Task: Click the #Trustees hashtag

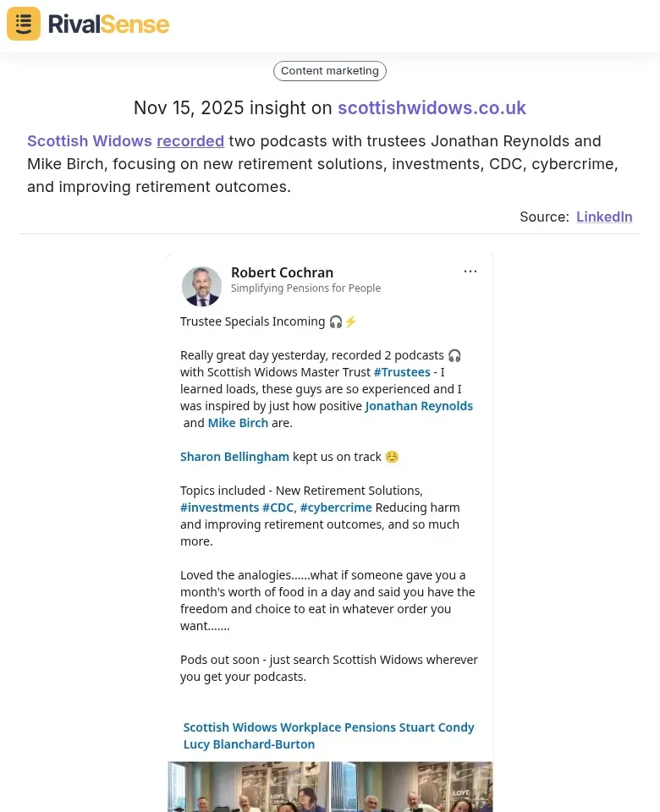Action: click(401, 371)
